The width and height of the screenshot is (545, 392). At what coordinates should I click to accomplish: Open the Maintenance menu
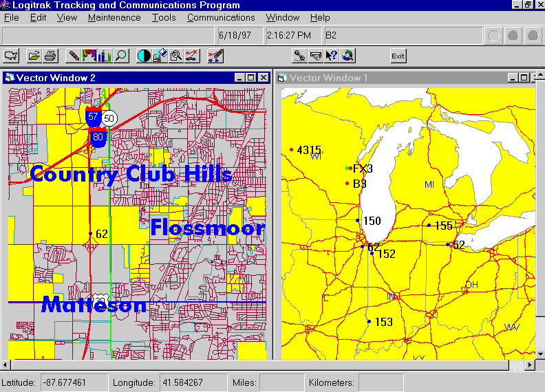tap(114, 17)
